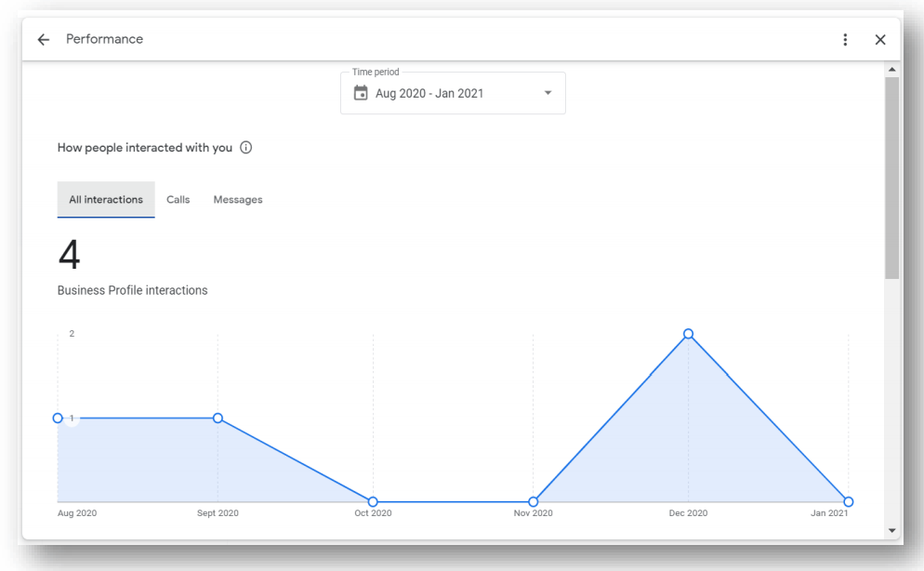Open the three-dot more options menu

pos(845,40)
